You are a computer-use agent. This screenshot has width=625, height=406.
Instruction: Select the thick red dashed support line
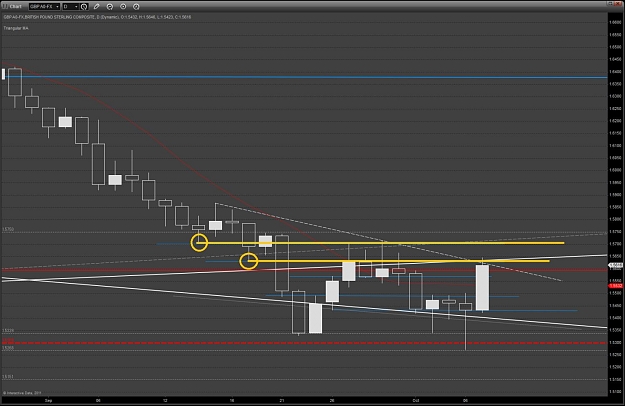click(305, 343)
